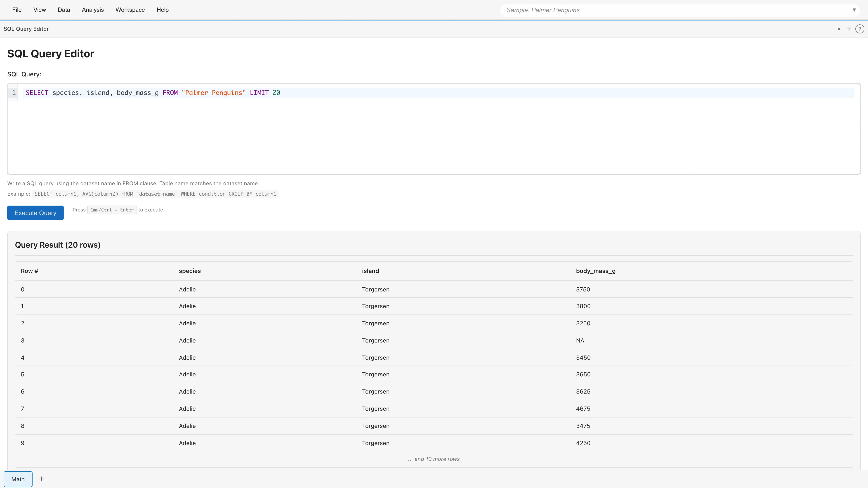Open the dataset selector dropdown arrow
Viewport: 868px width, 488px height.
[x=854, y=10]
